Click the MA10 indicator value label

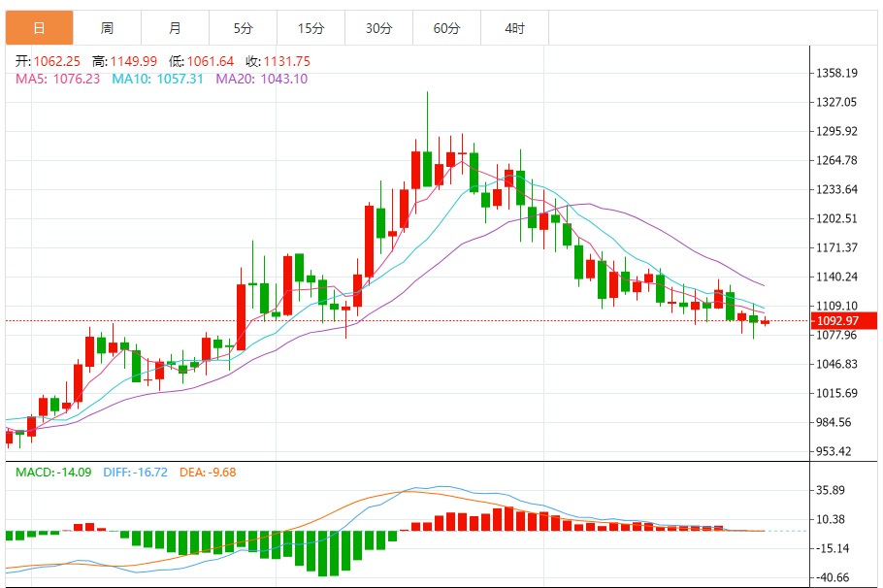coord(157,79)
